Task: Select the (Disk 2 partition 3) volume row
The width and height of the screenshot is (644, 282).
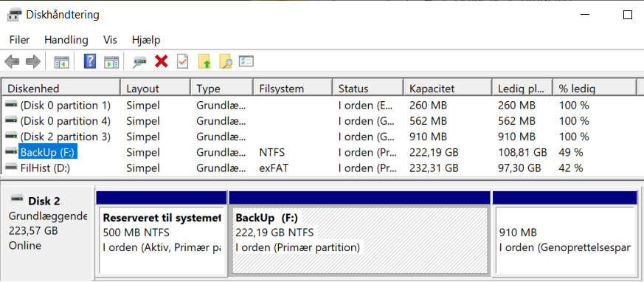Action: [322, 137]
